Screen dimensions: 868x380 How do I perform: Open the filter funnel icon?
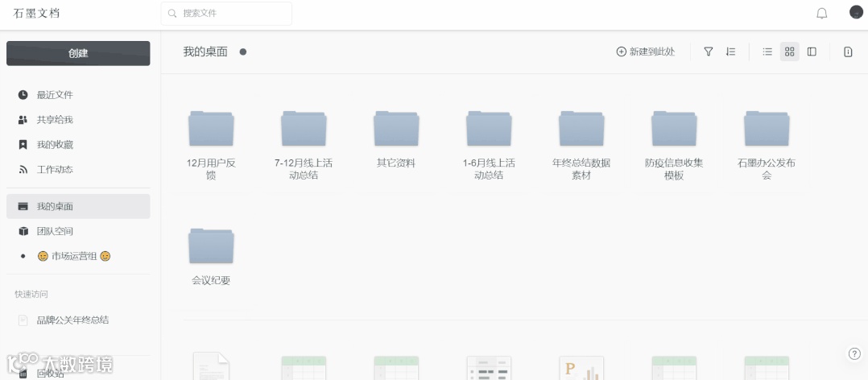tap(708, 52)
